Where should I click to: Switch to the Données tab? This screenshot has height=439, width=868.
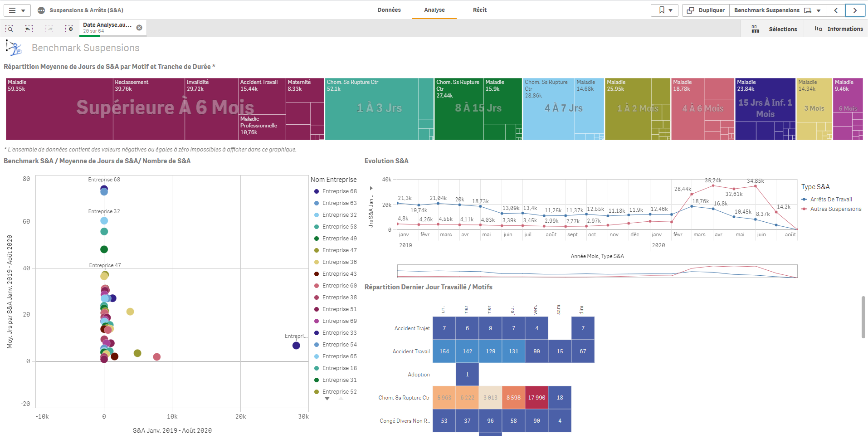(x=389, y=10)
